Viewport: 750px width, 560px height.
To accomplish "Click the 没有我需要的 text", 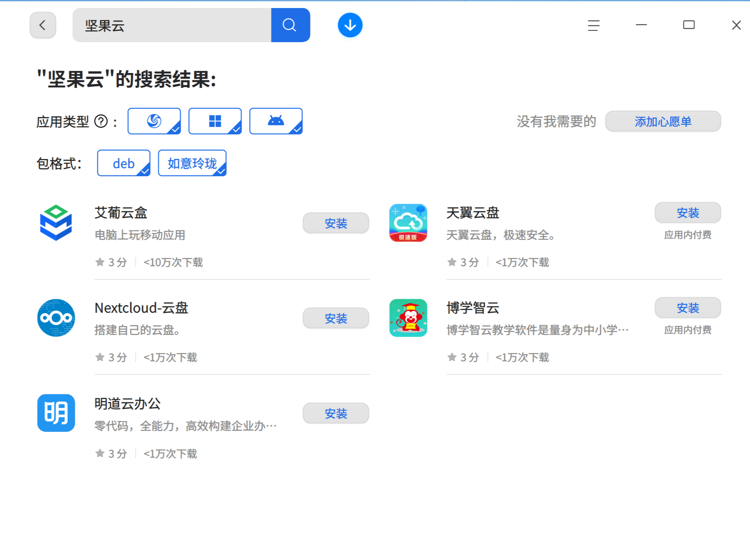I will pos(556,122).
